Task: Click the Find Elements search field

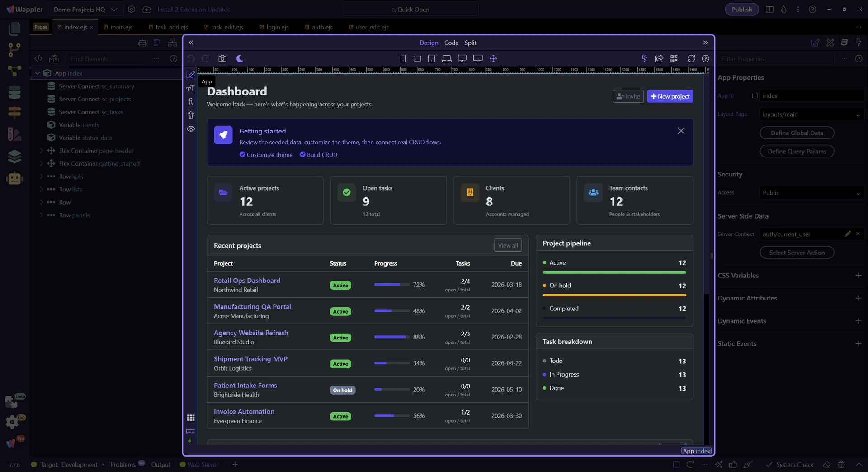Action: point(106,58)
